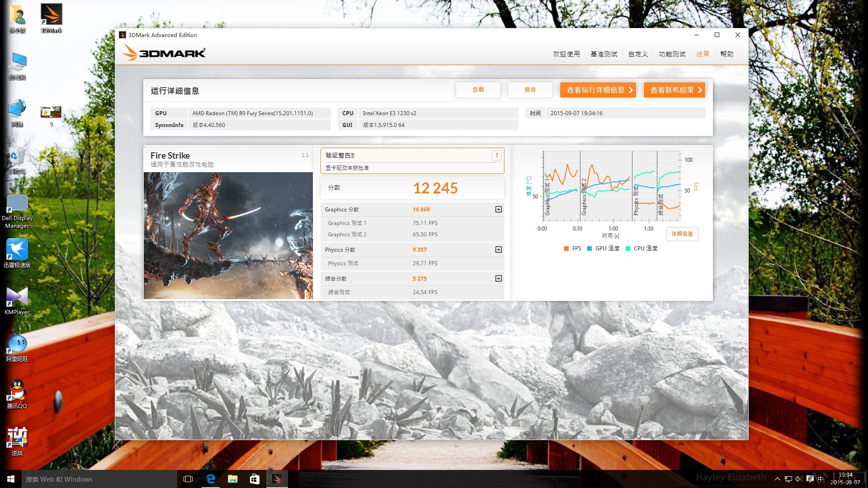868x488 pixels.
Task: Click the CPU name Intel Xeon E3 1230 v2
Action: coord(389,113)
